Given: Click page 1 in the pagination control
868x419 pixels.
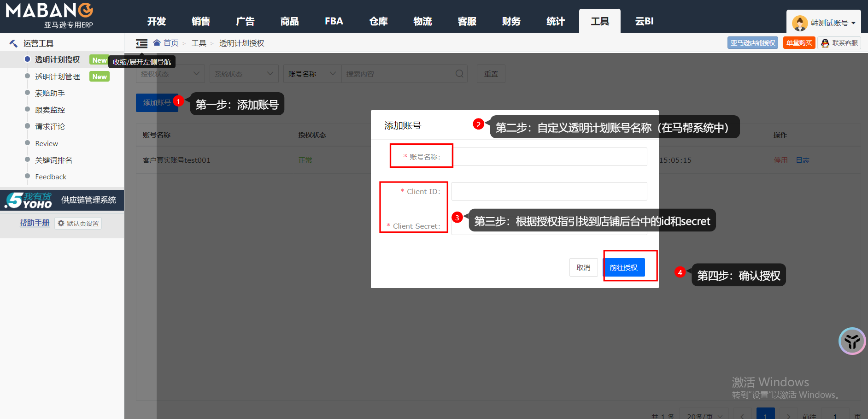Looking at the screenshot, I should [765, 414].
